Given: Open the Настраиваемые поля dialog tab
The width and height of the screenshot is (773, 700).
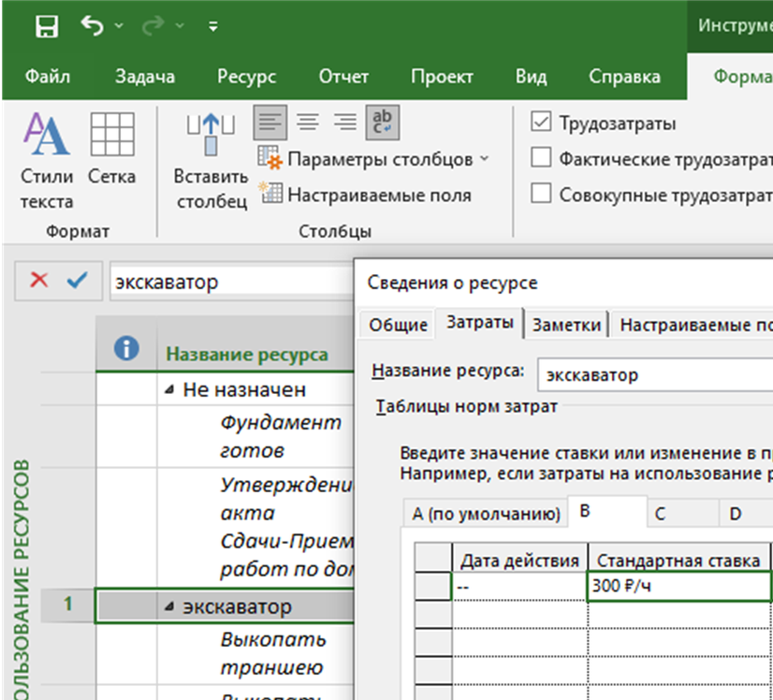Looking at the screenshot, I should coord(693,325).
